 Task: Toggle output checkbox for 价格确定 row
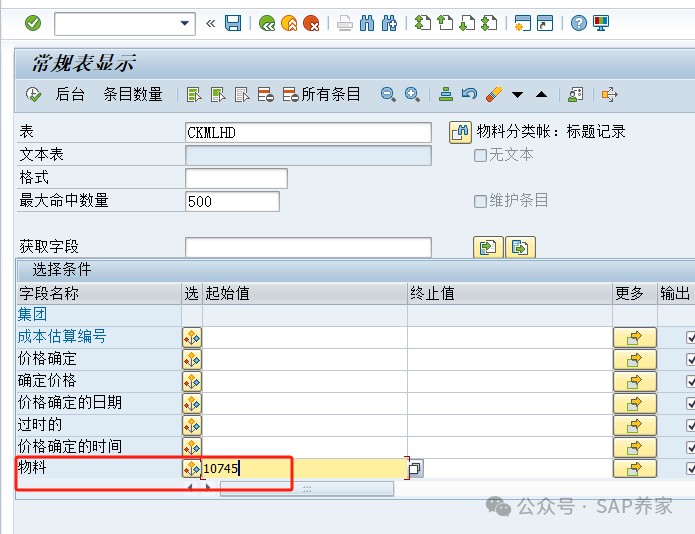pyautogui.click(x=691, y=359)
